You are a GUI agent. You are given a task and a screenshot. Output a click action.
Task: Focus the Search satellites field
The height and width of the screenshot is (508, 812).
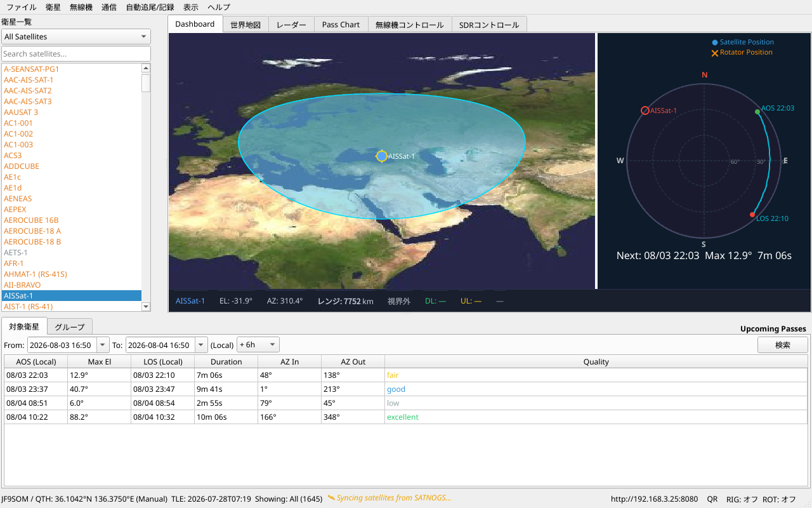click(76, 54)
